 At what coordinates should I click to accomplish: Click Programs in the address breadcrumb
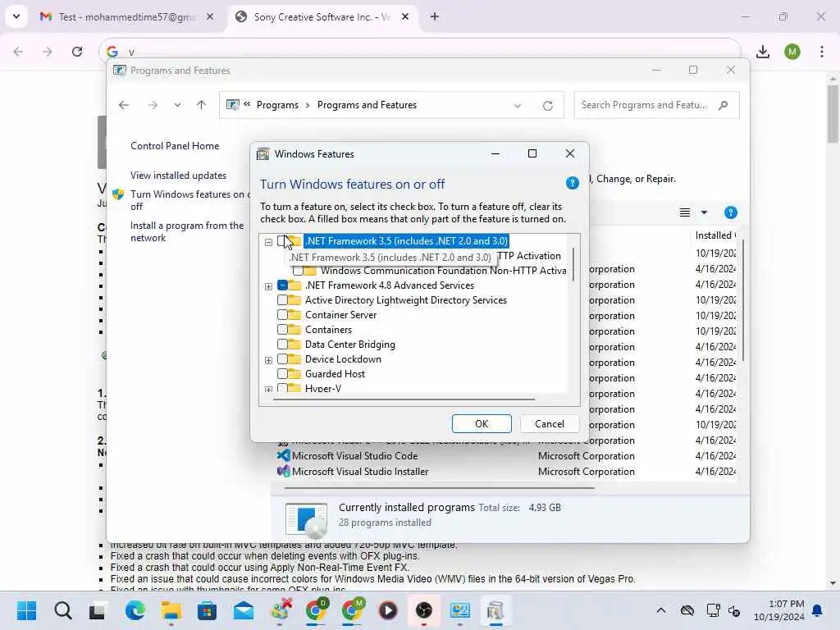pyautogui.click(x=277, y=105)
